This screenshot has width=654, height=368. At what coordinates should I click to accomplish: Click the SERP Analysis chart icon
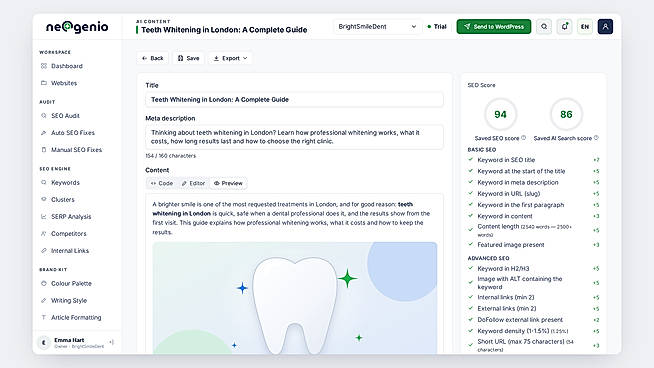pyautogui.click(x=44, y=217)
